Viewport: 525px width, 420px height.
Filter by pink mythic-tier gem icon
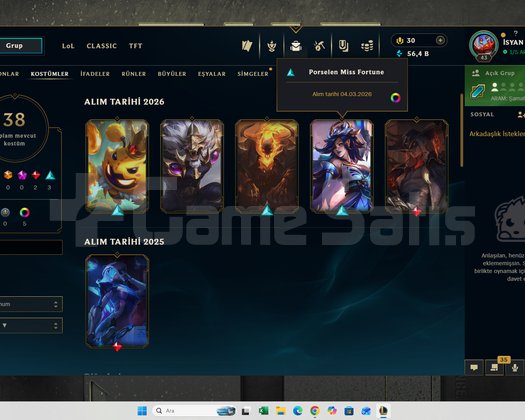[x=22, y=175]
